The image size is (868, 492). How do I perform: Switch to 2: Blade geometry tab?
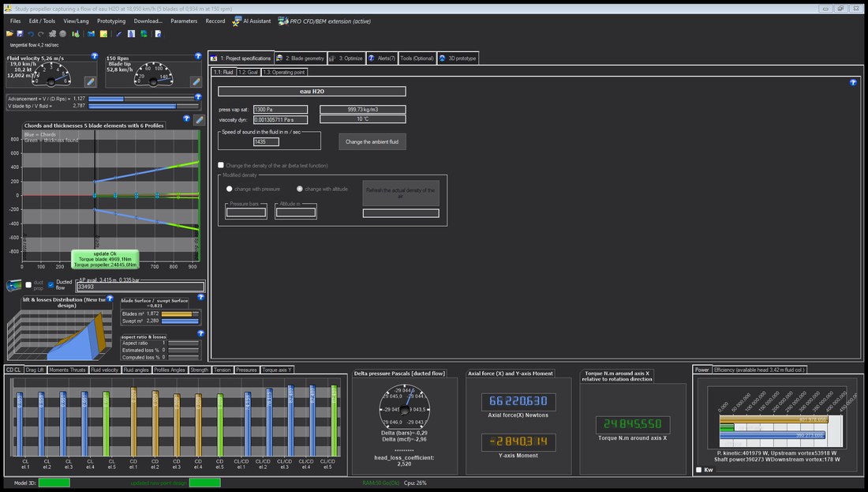(x=301, y=58)
